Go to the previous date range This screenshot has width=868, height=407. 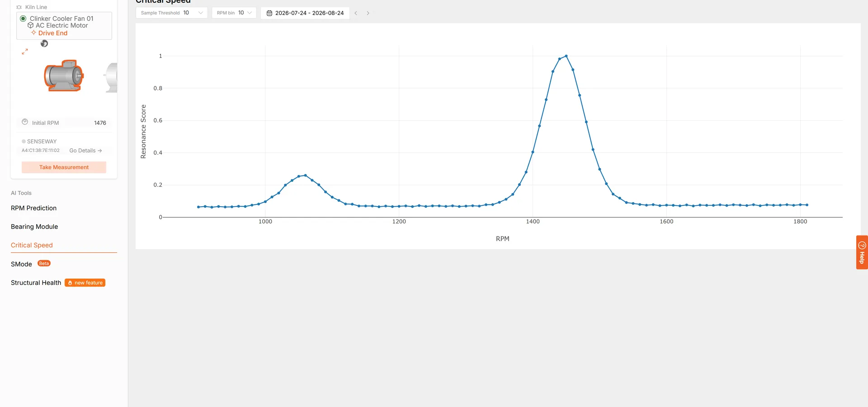click(x=356, y=13)
